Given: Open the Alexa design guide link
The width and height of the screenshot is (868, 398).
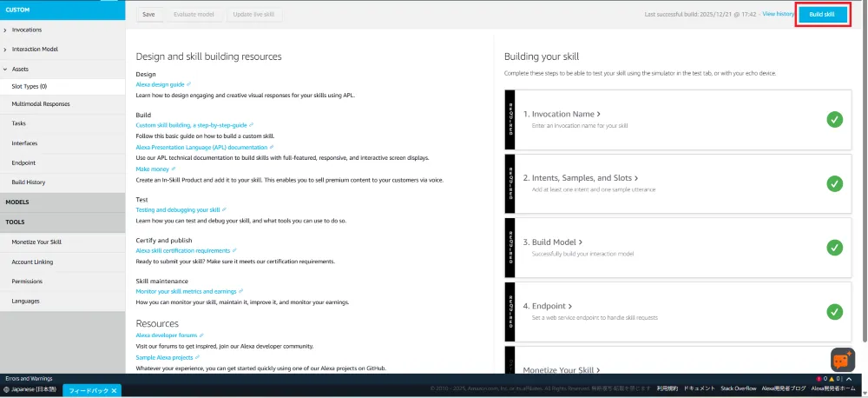Looking at the screenshot, I should click(160, 85).
